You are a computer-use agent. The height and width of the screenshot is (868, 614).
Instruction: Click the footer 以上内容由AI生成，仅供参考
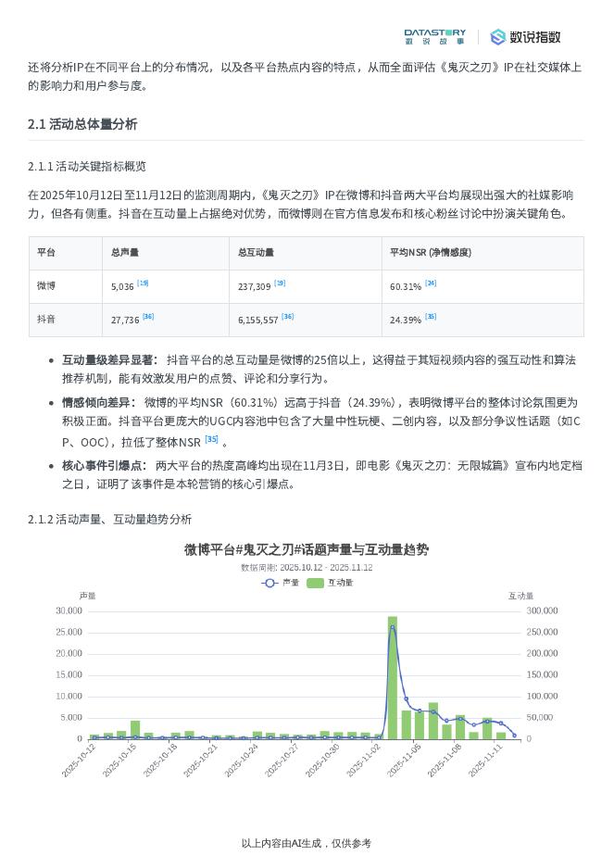click(x=307, y=843)
